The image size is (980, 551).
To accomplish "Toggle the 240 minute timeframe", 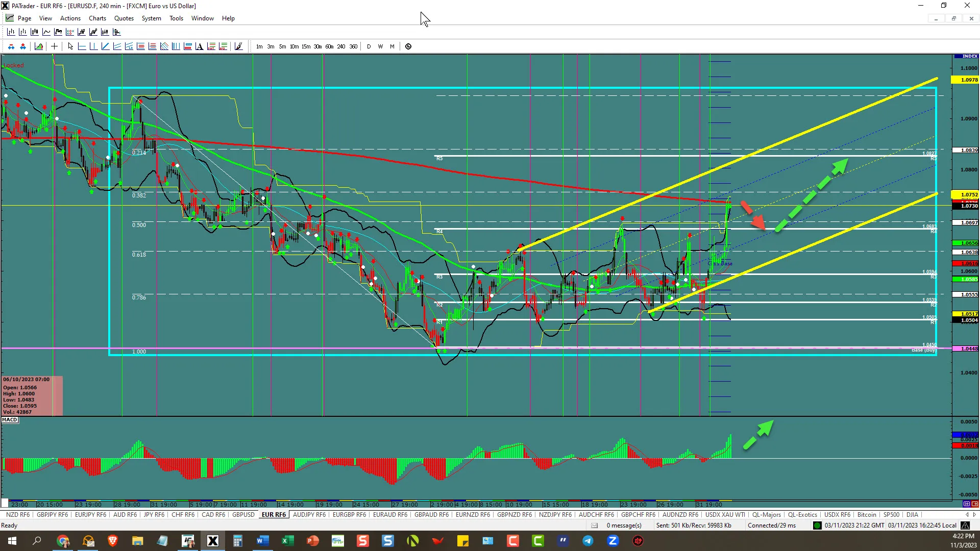I will [x=341, y=46].
